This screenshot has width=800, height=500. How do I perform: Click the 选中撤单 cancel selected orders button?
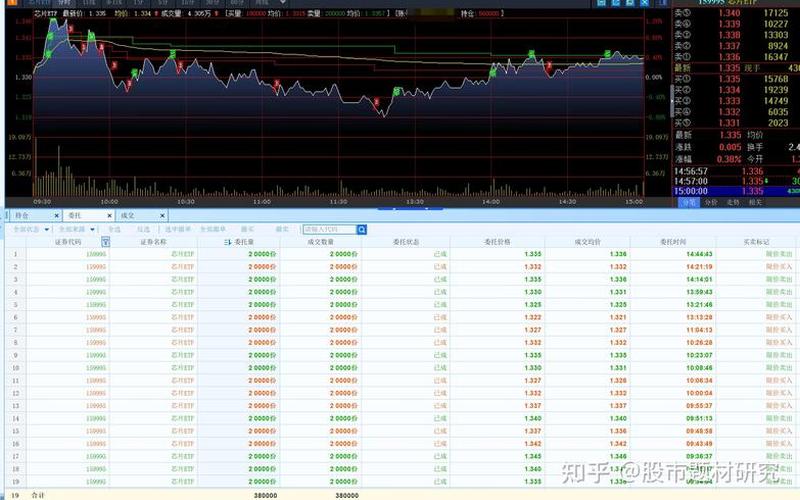(x=178, y=230)
